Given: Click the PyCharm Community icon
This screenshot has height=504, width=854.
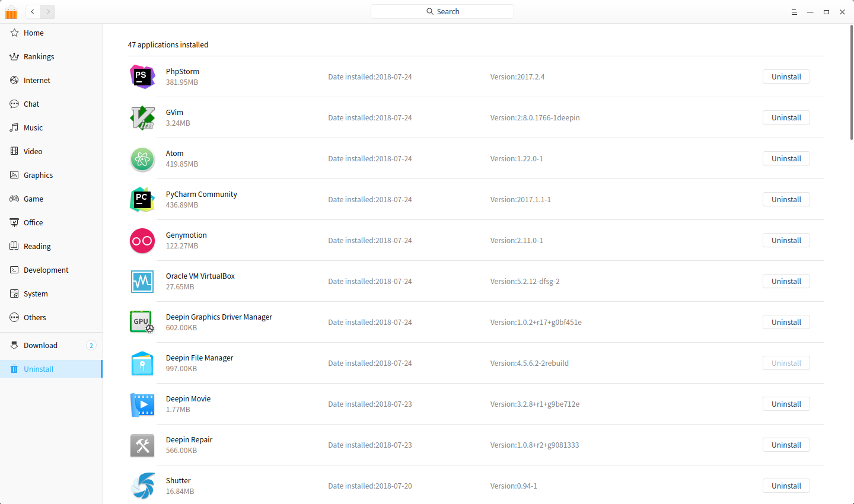Looking at the screenshot, I should 142,199.
